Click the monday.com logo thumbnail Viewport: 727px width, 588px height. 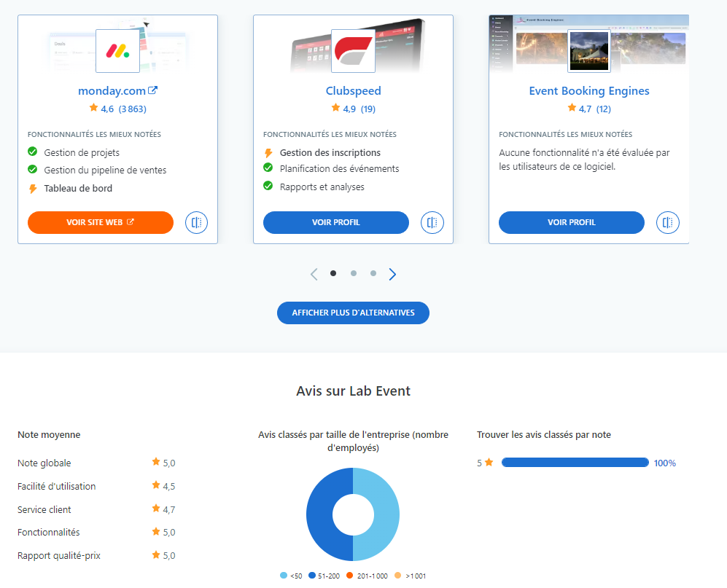(x=118, y=51)
